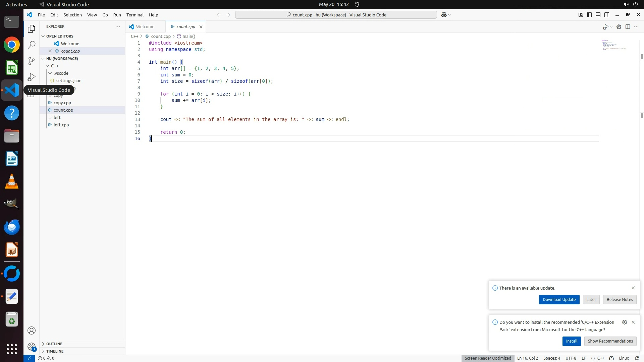Click the split editor right icon
The height and width of the screenshot is (362, 644).
pyautogui.click(x=628, y=27)
